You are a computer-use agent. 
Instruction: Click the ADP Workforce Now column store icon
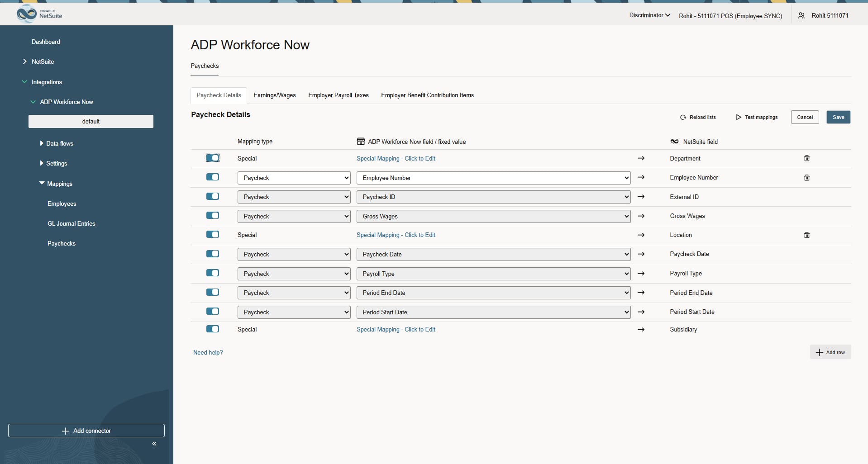click(x=361, y=142)
